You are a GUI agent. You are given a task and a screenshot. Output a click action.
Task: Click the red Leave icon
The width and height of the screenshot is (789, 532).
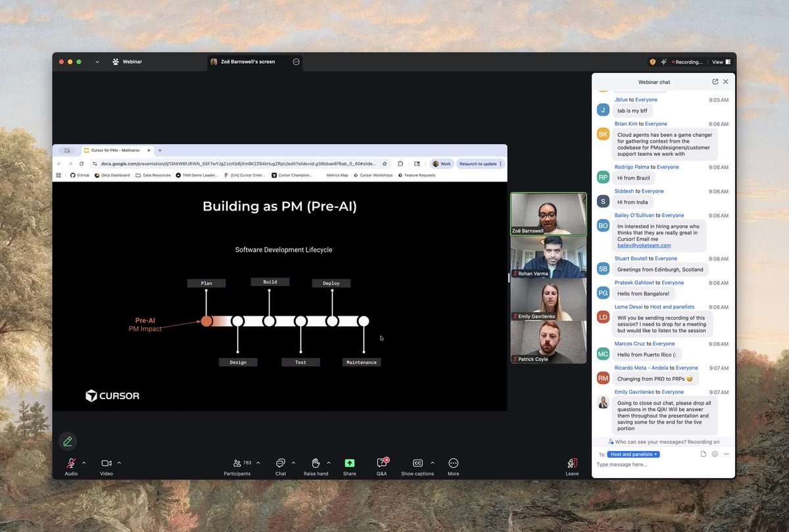point(572,463)
